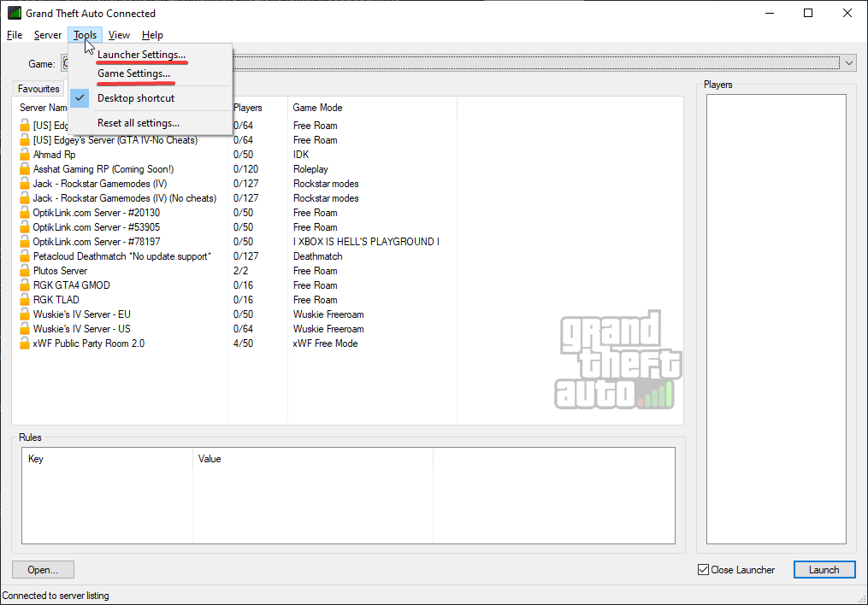This screenshot has width=868, height=605.
Task: Click lock icon of Jack - Rockstar Gamemodes (IV)
Action: click(x=24, y=184)
